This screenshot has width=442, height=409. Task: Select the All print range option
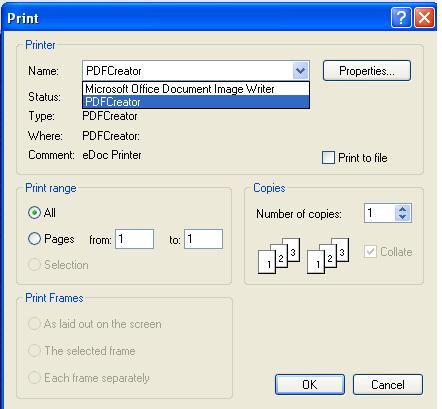[x=34, y=213]
